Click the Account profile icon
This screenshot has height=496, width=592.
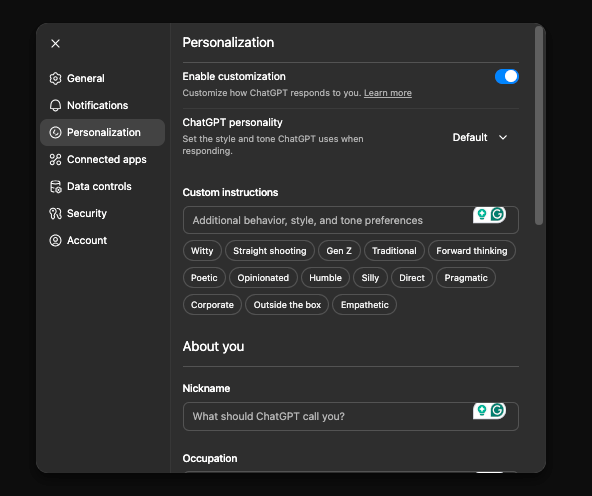pyautogui.click(x=56, y=240)
